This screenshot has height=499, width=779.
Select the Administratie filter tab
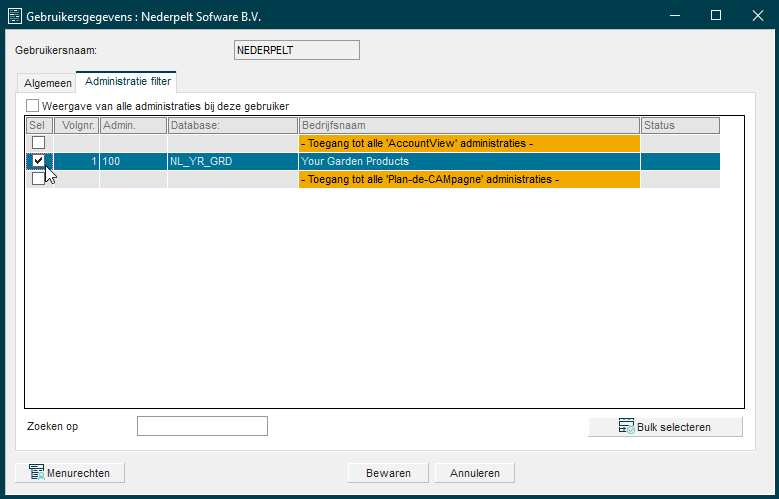coord(127,81)
